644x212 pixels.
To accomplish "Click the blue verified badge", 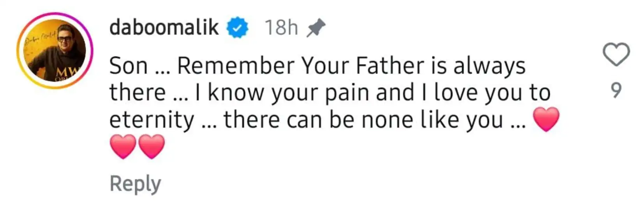I will 238,28.
